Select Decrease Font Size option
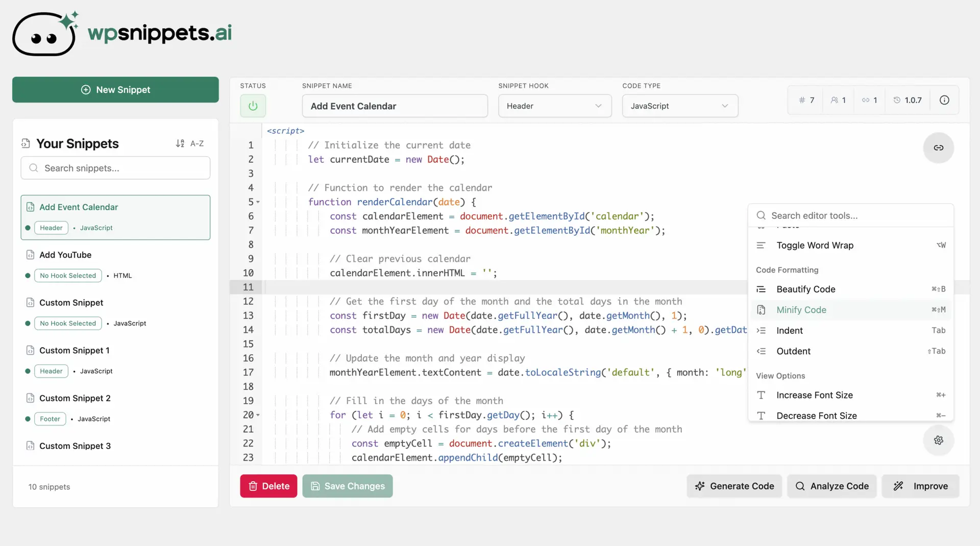980x546 pixels. (851, 415)
